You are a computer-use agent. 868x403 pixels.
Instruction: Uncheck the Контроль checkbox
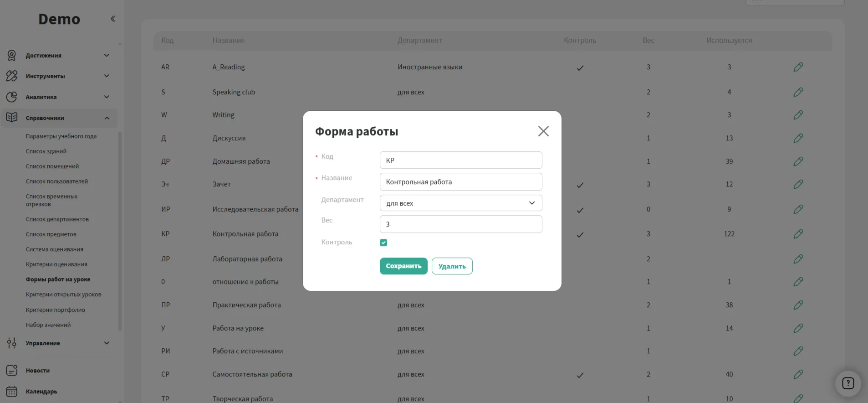(383, 243)
